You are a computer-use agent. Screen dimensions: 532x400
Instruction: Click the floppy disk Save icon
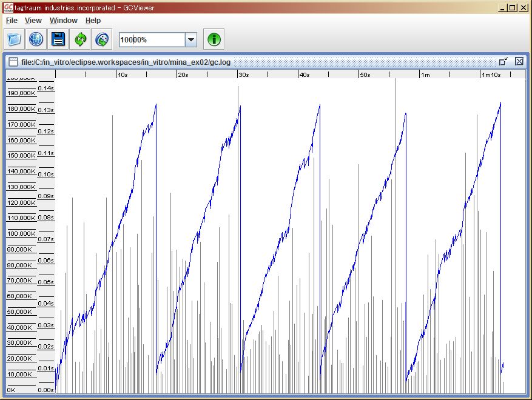58,39
